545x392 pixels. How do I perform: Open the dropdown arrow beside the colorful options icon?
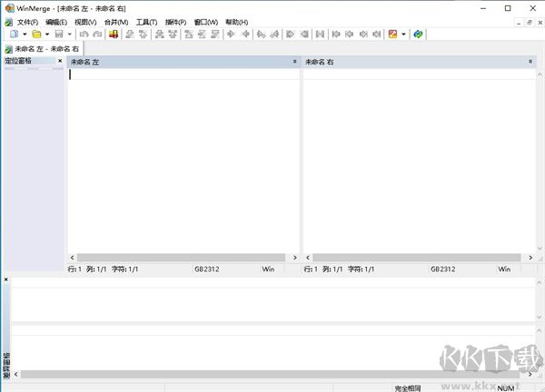[403, 34]
